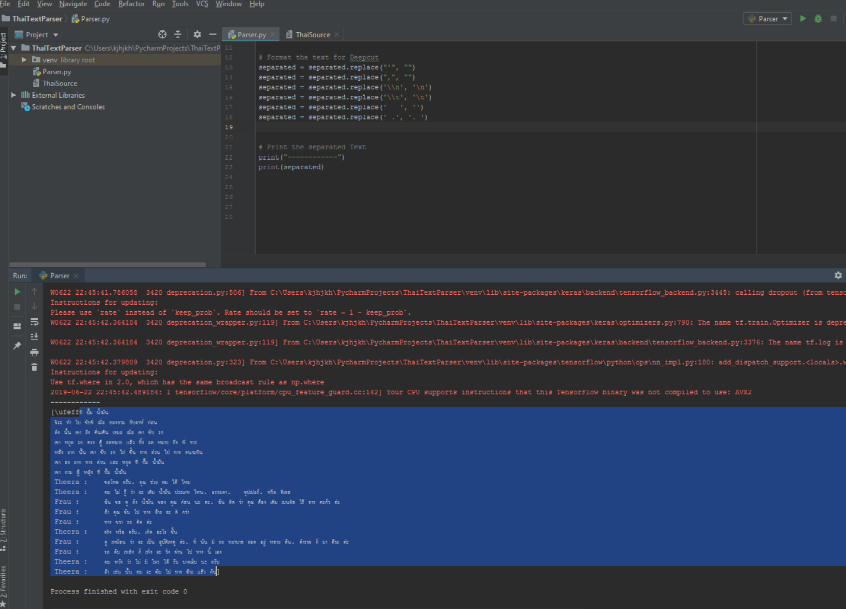Click the comment '# Print the separated Text'
Viewport: 846px width, 609px height.
click(312, 147)
